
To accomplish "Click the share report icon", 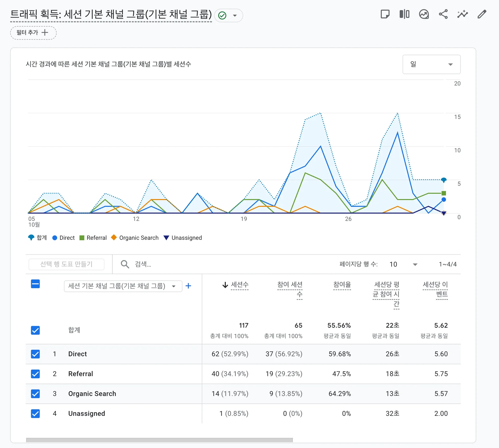I will tap(443, 14).
